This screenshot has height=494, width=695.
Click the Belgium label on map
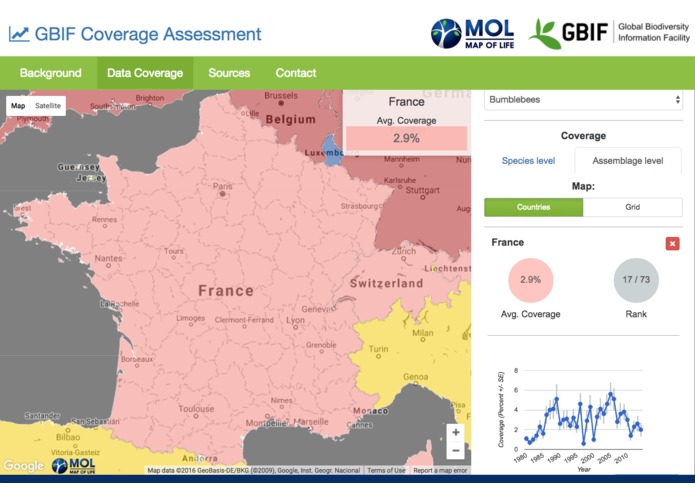click(291, 120)
